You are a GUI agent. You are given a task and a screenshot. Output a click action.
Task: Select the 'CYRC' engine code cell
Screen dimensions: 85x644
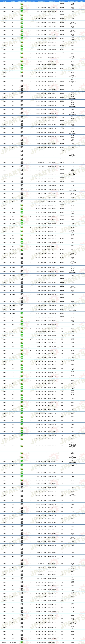click(73, 61)
